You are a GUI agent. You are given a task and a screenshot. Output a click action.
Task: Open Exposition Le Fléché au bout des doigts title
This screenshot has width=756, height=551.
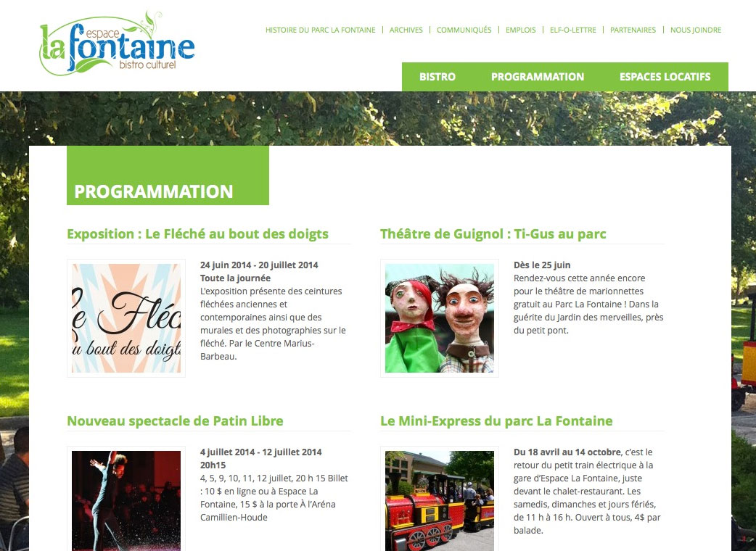[197, 234]
